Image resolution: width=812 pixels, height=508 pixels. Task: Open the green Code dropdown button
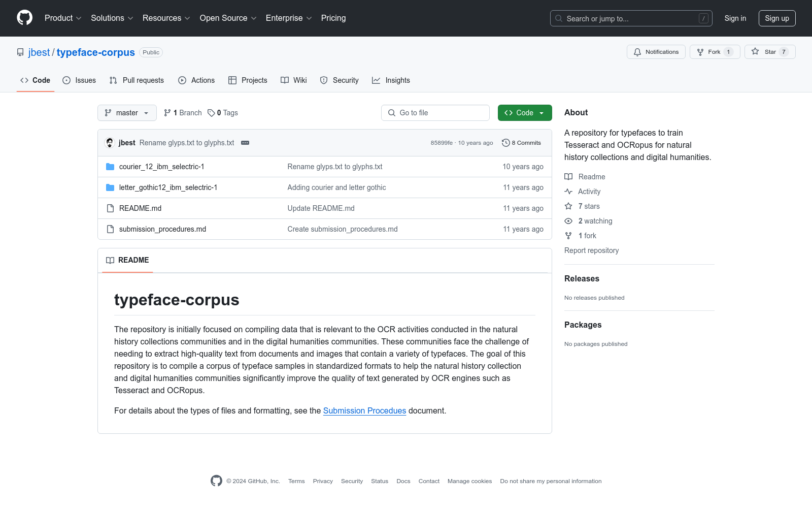(525, 113)
